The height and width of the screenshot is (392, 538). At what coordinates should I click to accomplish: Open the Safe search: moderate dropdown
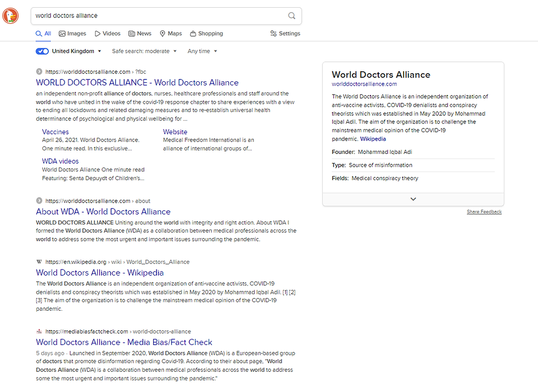click(144, 51)
